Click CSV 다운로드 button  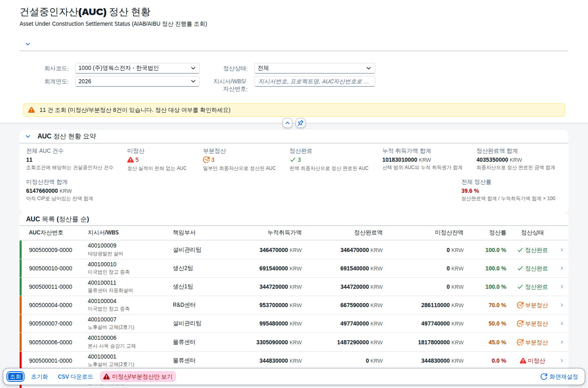click(x=76, y=377)
